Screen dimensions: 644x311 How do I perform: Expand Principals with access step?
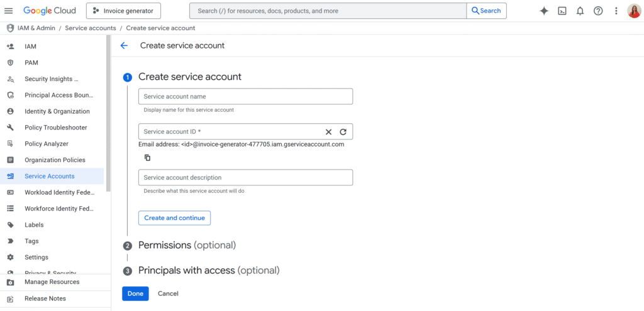(x=208, y=270)
